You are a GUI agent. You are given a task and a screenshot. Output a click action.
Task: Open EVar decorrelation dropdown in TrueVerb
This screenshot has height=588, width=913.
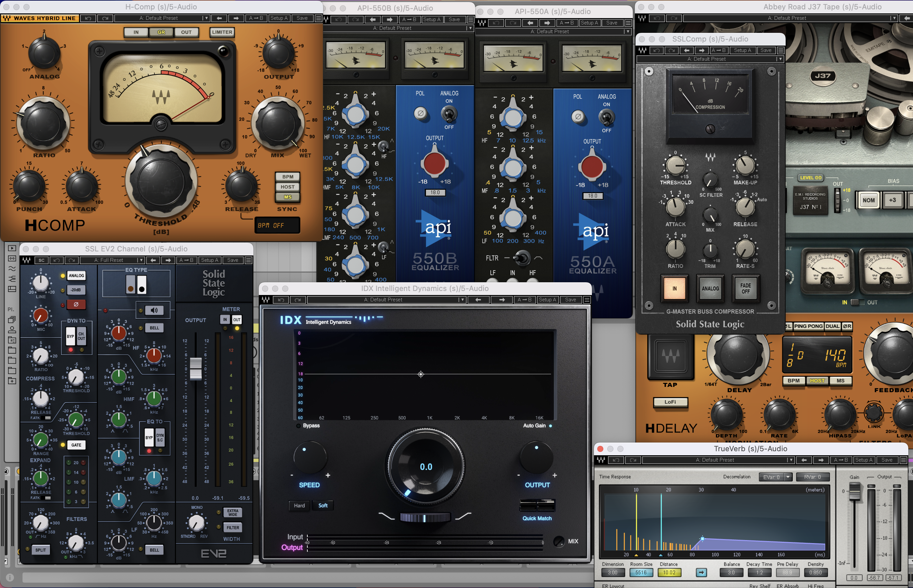pos(776,477)
